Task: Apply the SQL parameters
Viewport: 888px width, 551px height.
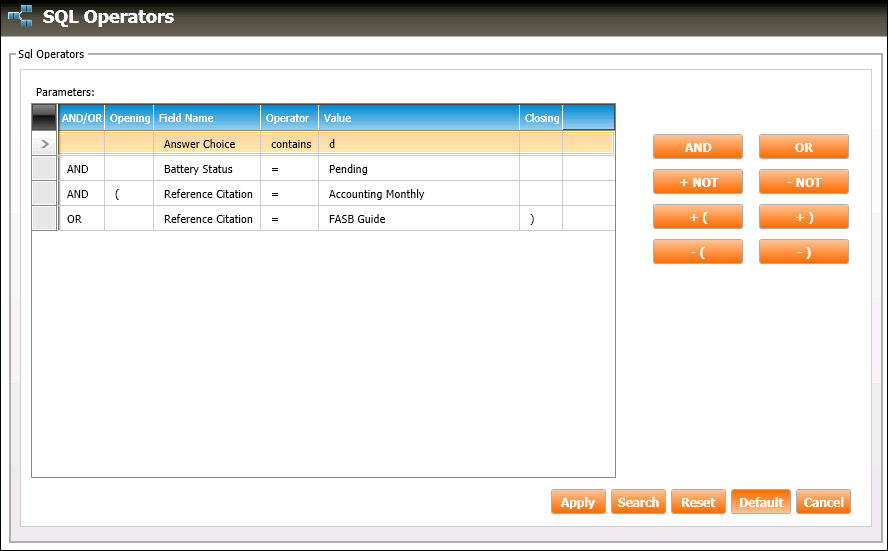Action: [x=577, y=502]
